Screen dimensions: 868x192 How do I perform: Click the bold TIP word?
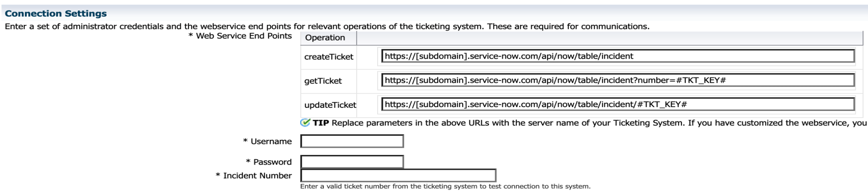pos(321,123)
